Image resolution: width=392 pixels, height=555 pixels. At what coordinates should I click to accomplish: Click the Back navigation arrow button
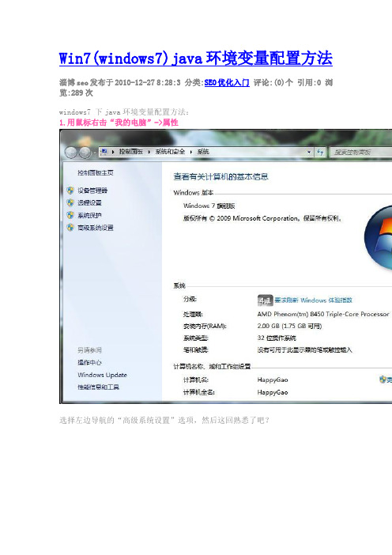pos(71,153)
